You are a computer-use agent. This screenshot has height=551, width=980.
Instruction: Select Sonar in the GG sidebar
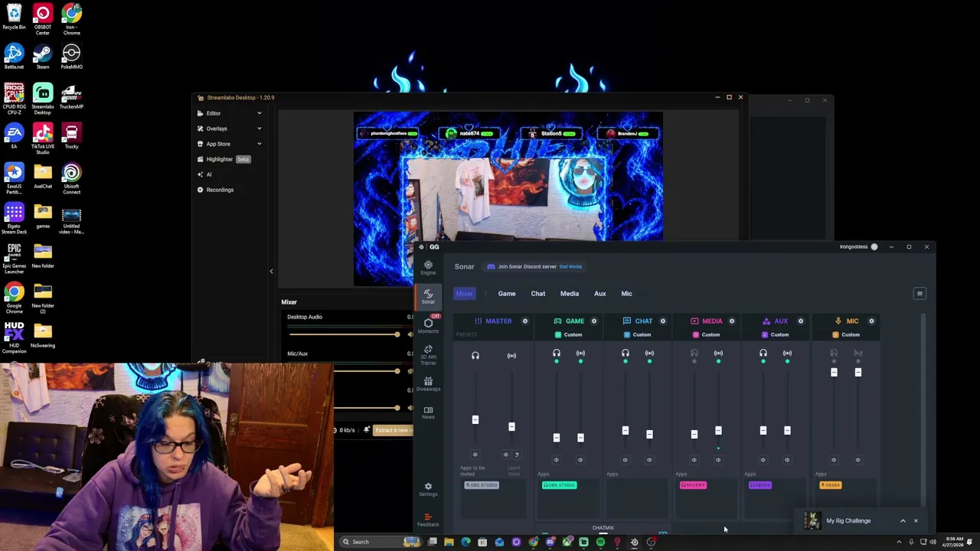click(x=428, y=297)
